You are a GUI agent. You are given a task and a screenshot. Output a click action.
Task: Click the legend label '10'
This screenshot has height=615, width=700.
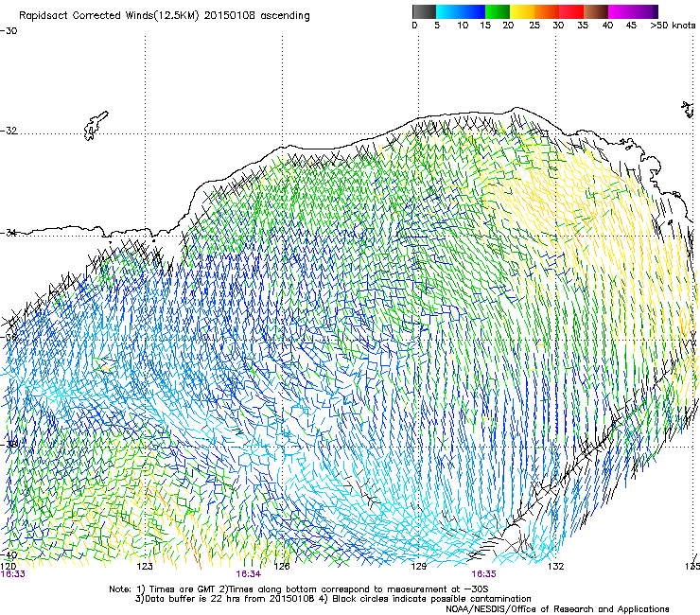463,26
